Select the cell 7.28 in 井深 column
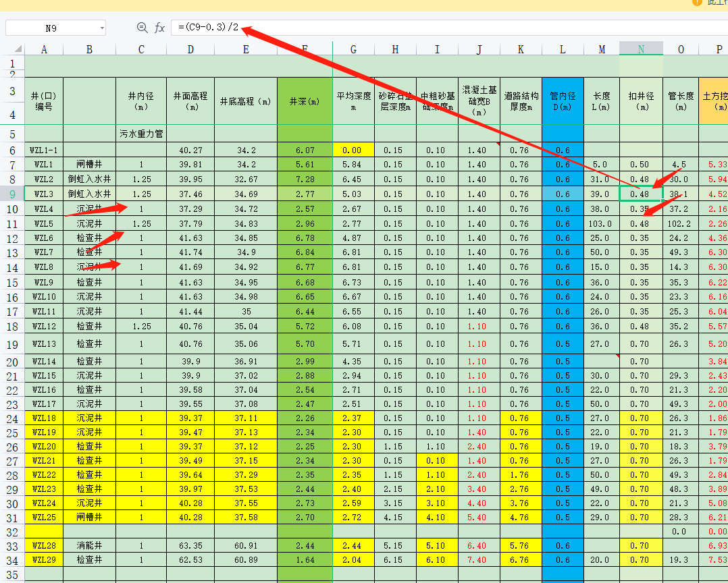Screen dimensions: 728x583 tap(305, 179)
